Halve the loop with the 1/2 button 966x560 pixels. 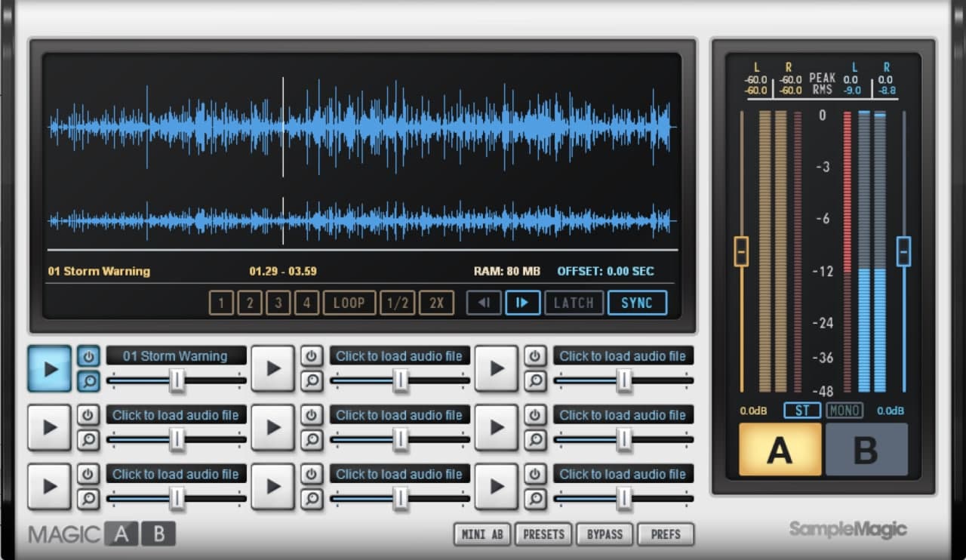coord(397,303)
